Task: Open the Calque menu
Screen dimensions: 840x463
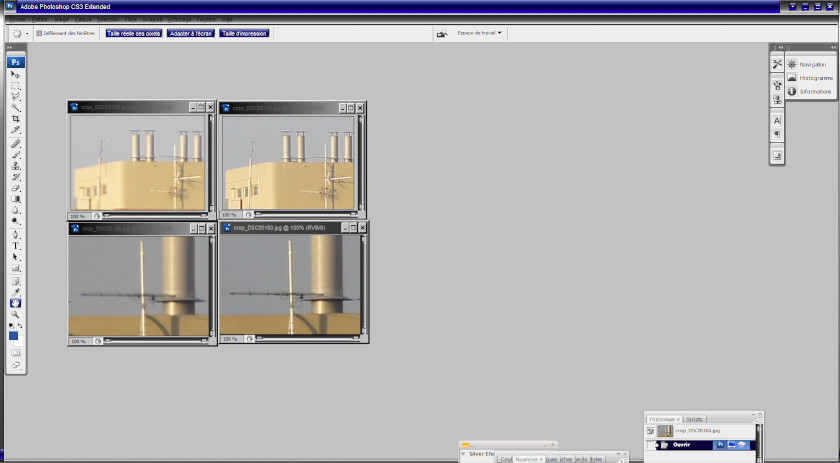Action: (83, 19)
